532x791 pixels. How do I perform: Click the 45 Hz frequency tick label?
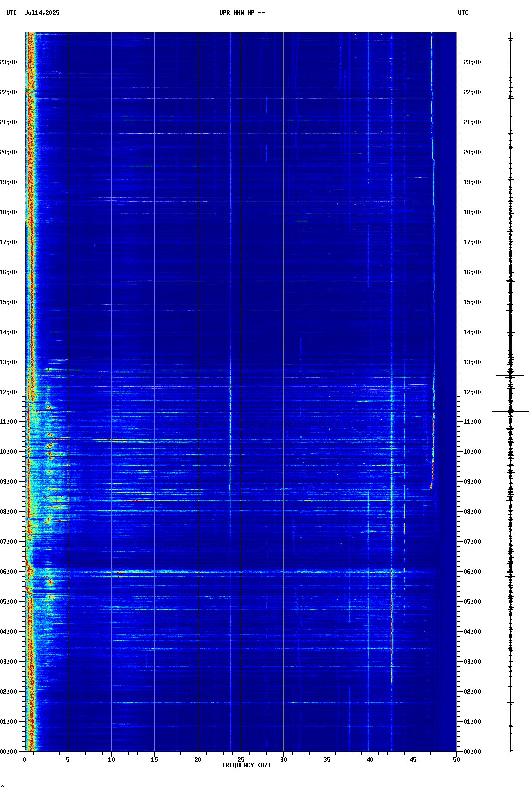pyautogui.click(x=413, y=760)
